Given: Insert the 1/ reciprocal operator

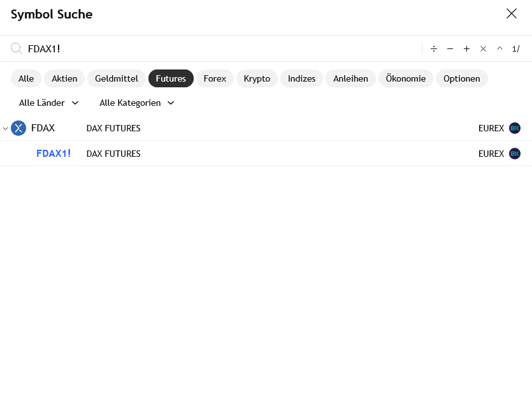Looking at the screenshot, I should point(515,48).
